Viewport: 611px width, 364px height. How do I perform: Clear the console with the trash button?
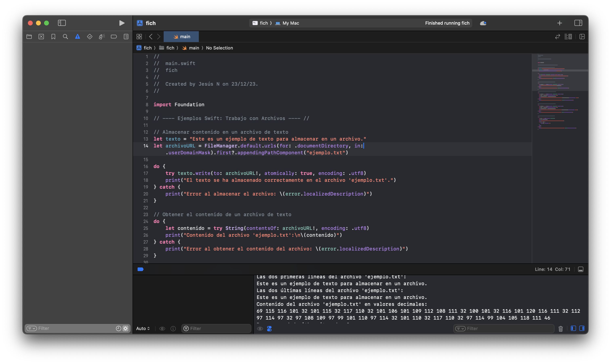pos(560,328)
